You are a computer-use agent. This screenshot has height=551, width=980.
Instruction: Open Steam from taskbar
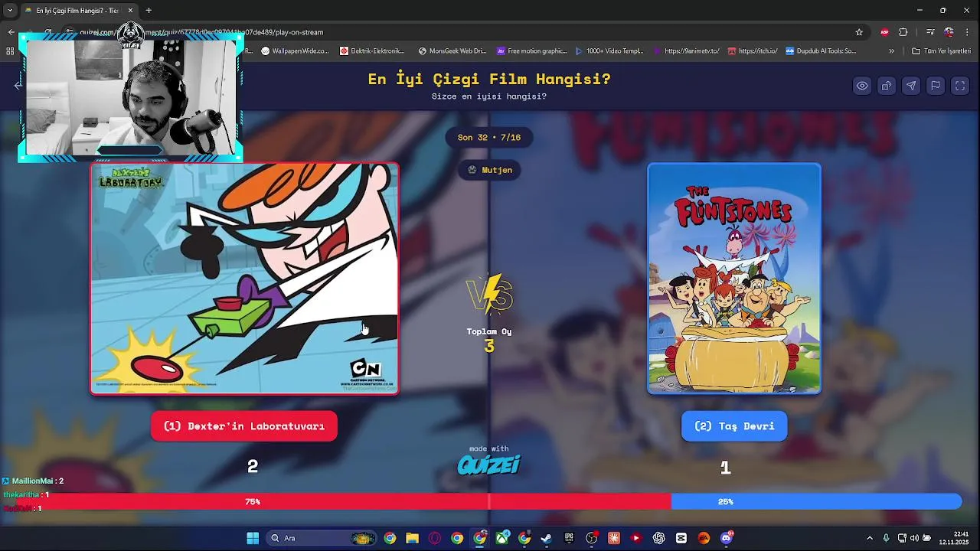tap(547, 538)
